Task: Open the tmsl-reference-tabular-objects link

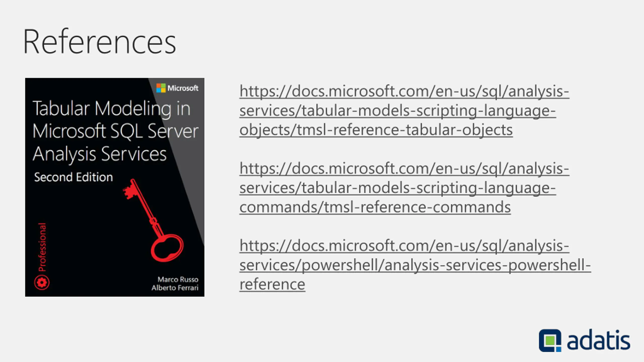Action: [x=376, y=130]
